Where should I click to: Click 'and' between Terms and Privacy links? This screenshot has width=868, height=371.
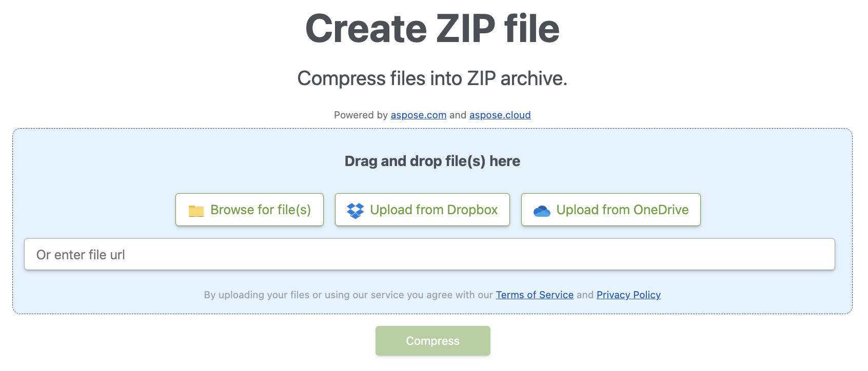pyautogui.click(x=585, y=295)
